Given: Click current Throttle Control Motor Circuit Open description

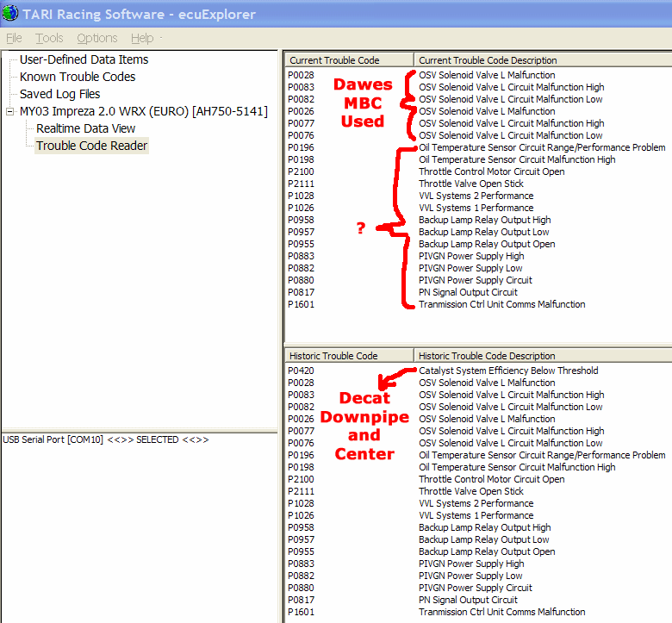Looking at the screenshot, I should pos(492,171).
